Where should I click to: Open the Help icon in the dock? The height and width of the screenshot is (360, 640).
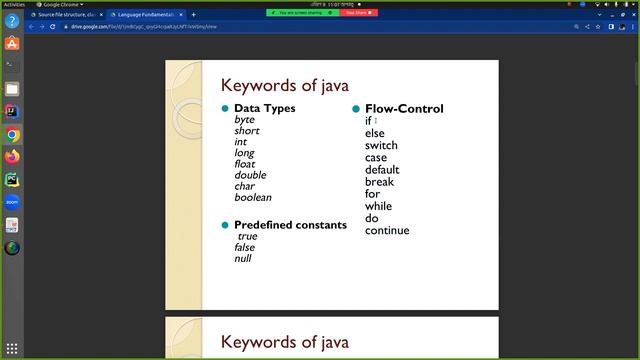(12, 21)
